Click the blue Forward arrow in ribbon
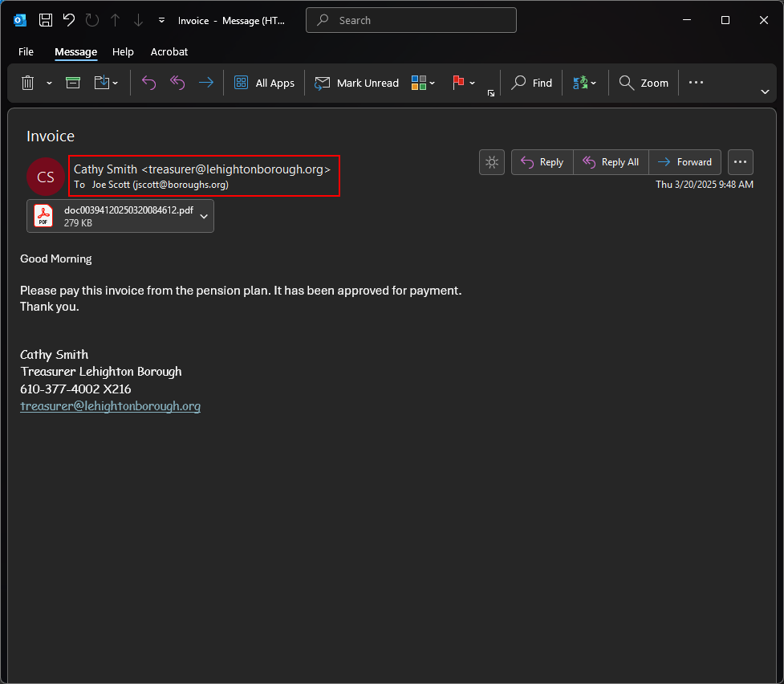The height and width of the screenshot is (684, 784). [206, 83]
